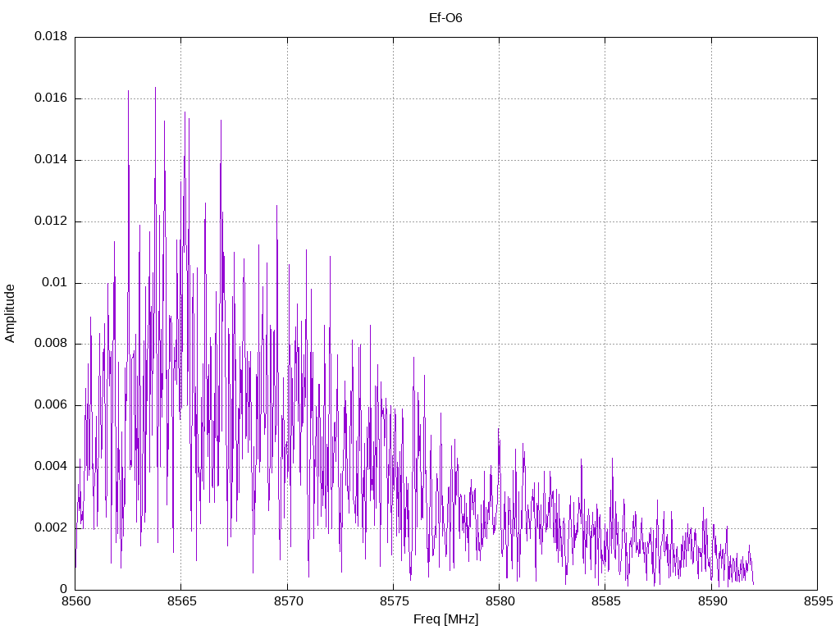Click the 8560 x-axis tick label
This screenshot has width=840, height=630.
point(75,601)
